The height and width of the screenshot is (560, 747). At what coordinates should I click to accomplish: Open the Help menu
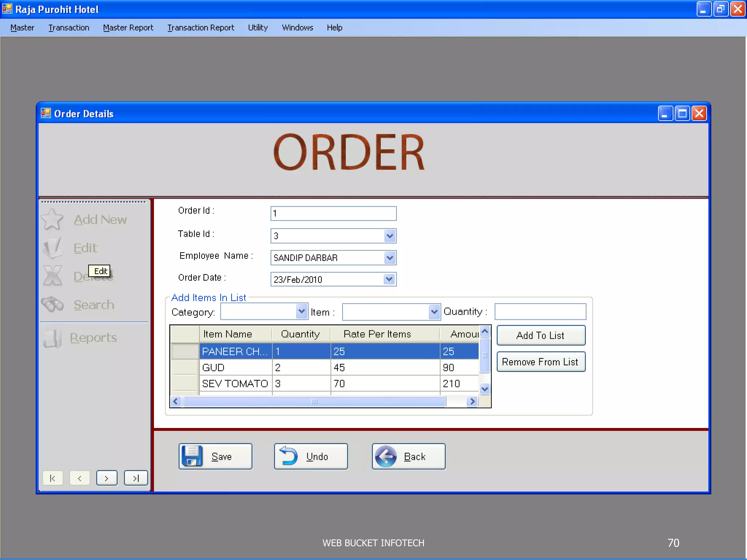click(334, 28)
